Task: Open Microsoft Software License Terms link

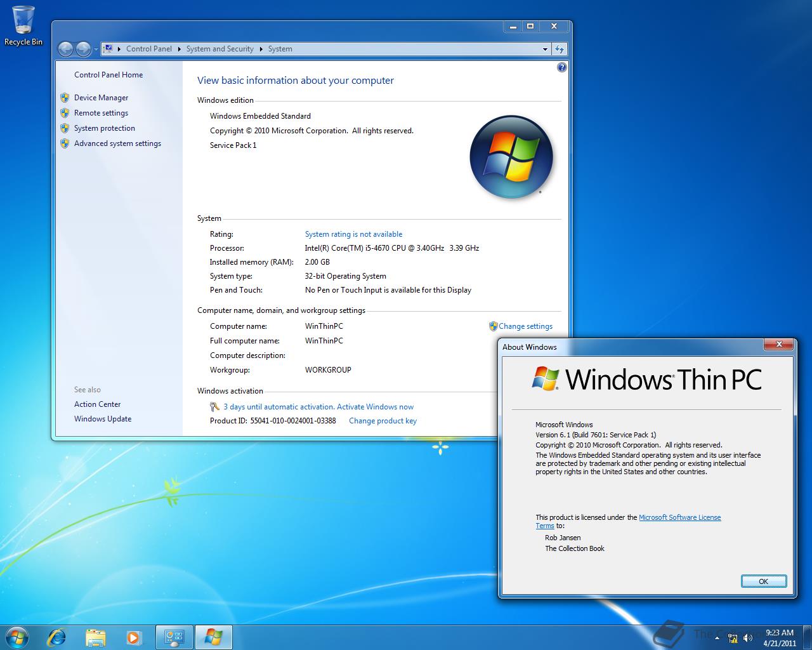Action: click(679, 517)
